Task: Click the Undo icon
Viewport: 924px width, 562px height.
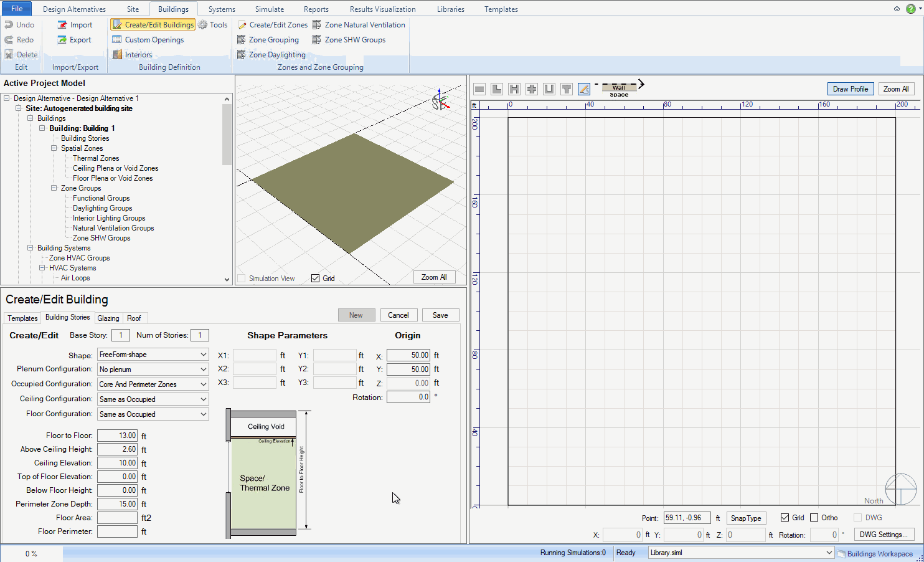Action: coord(9,25)
